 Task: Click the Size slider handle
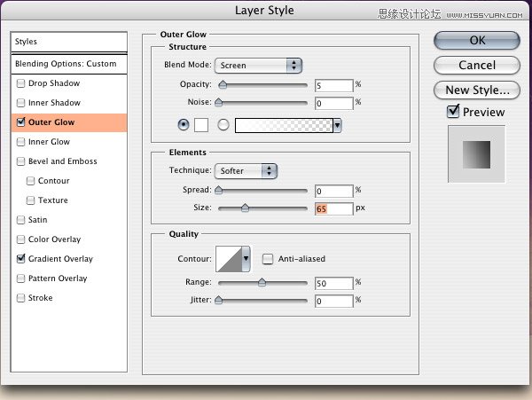click(x=245, y=208)
